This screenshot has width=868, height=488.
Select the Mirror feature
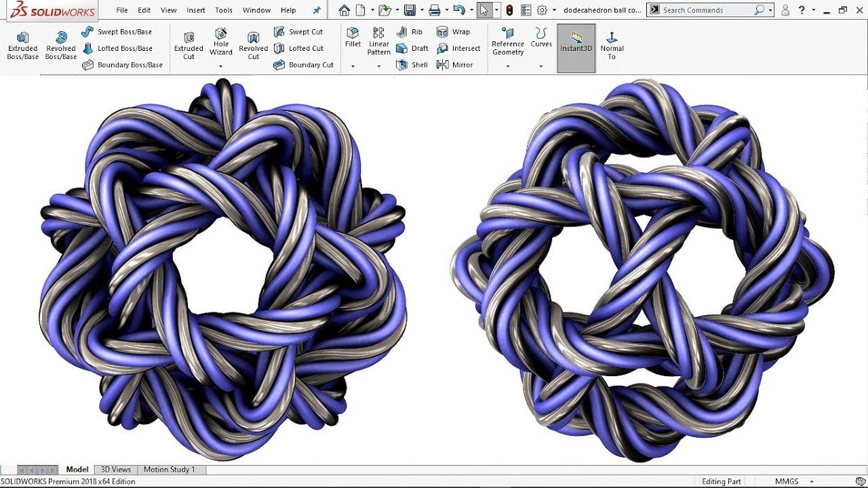[455, 65]
